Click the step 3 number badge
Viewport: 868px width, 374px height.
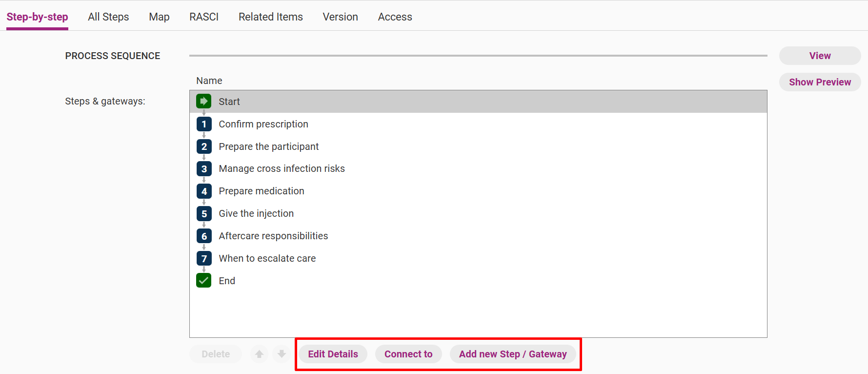[x=204, y=169]
